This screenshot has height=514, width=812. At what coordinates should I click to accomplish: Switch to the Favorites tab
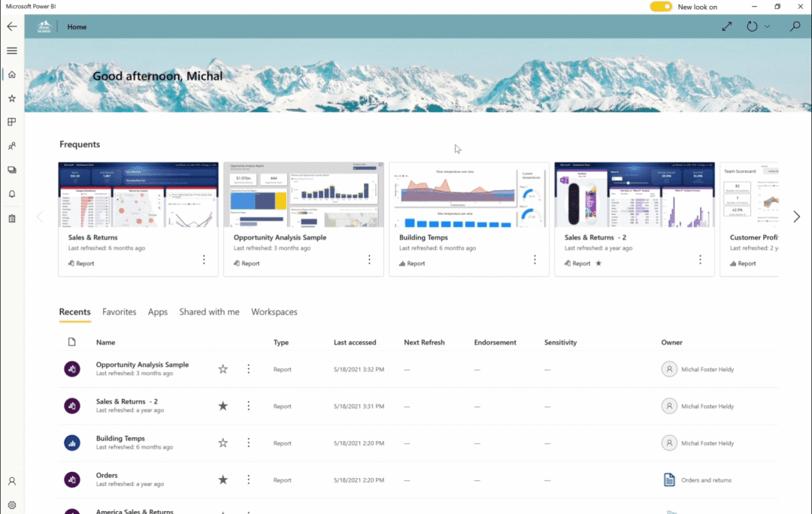[x=119, y=312]
